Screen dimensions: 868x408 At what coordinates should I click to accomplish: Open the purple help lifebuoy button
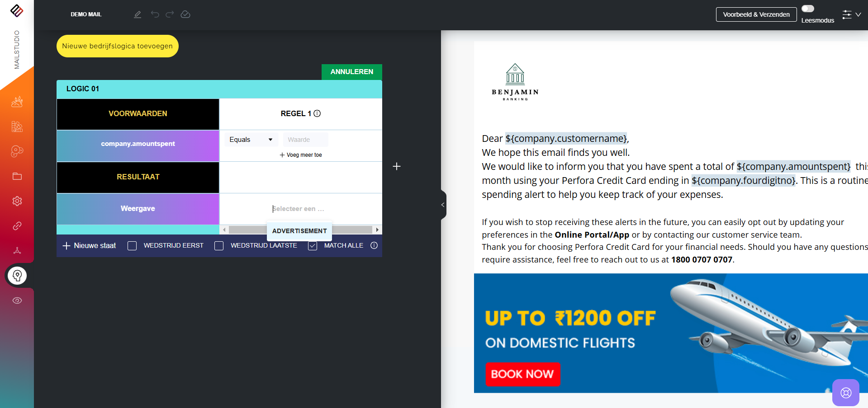846,393
